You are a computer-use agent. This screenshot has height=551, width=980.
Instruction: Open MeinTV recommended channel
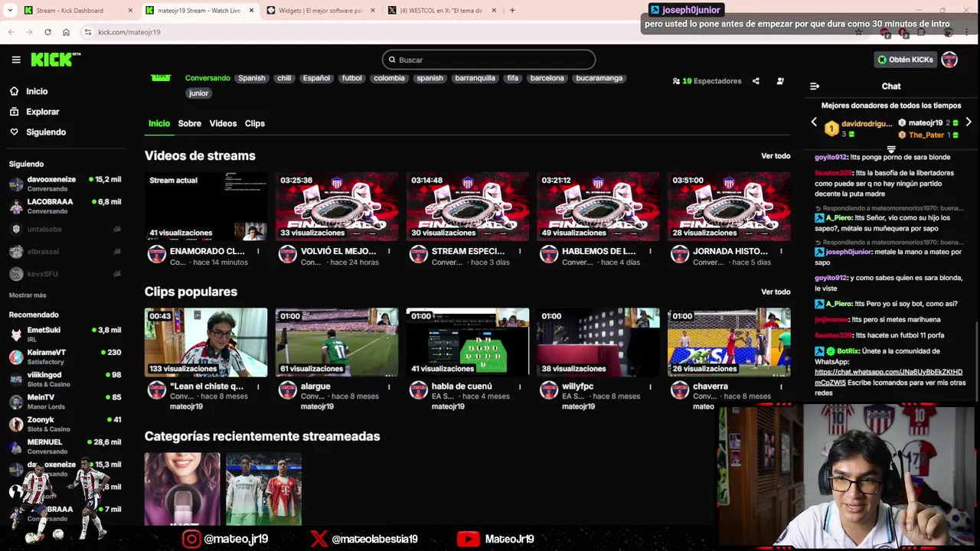(65, 401)
